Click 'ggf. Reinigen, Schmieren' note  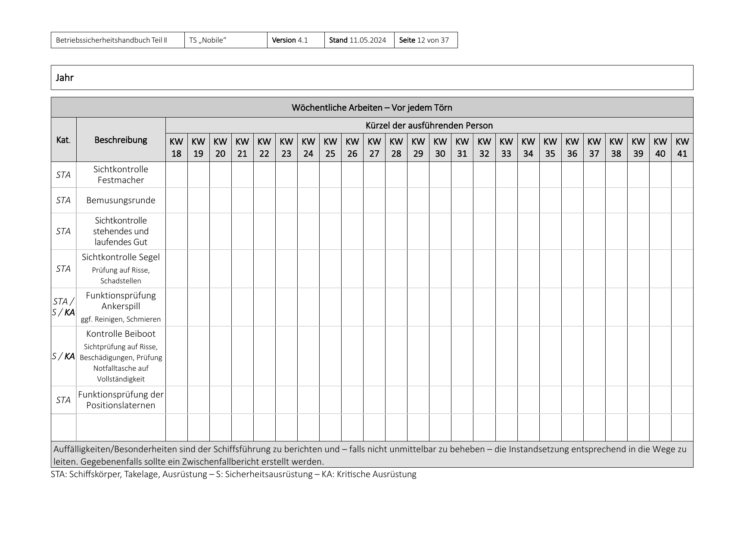121,319
